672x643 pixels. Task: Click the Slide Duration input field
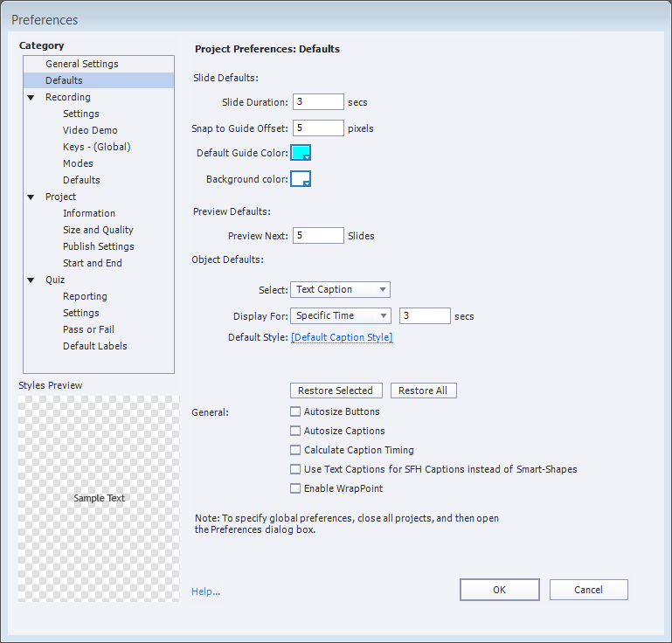pyautogui.click(x=318, y=102)
